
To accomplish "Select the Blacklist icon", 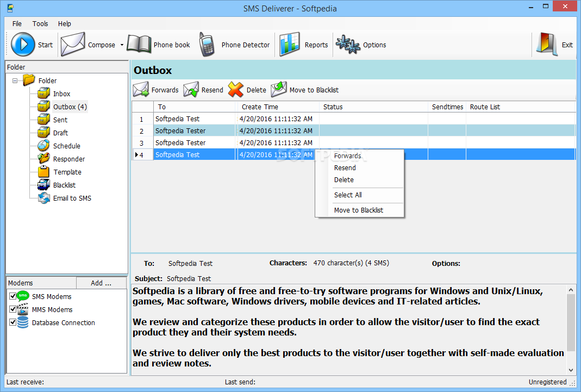I will [43, 184].
